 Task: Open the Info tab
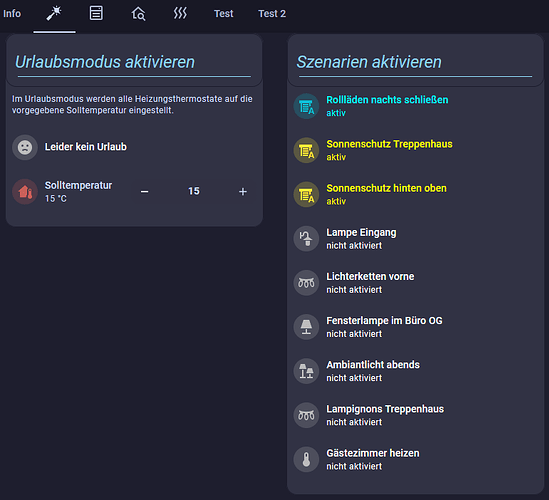click(x=12, y=14)
